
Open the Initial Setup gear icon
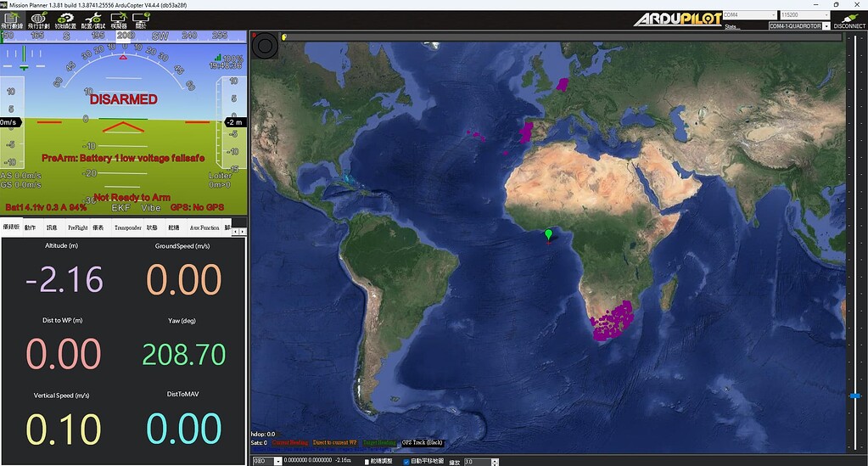pos(64,20)
